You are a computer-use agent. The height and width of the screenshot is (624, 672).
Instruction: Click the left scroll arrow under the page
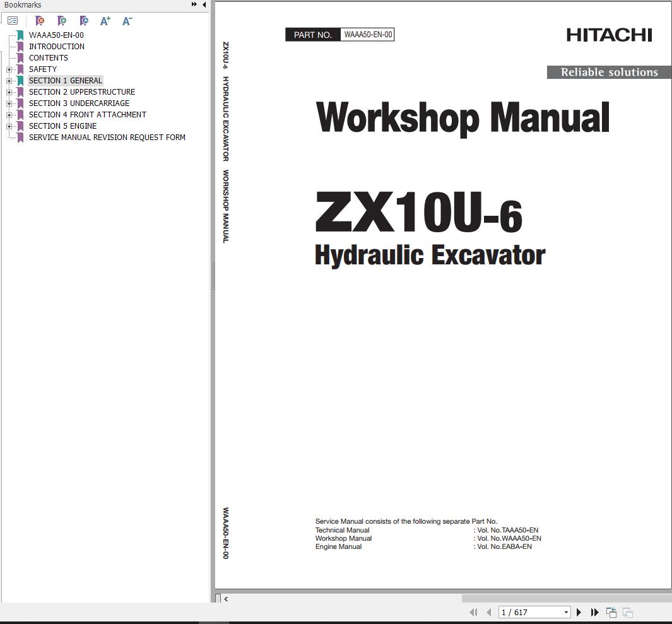[226, 599]
